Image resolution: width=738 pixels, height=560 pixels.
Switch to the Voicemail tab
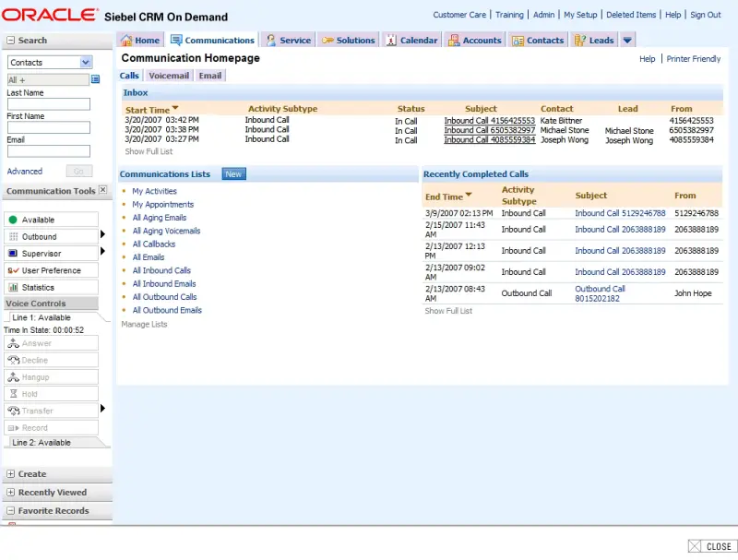tap(169, 76)
